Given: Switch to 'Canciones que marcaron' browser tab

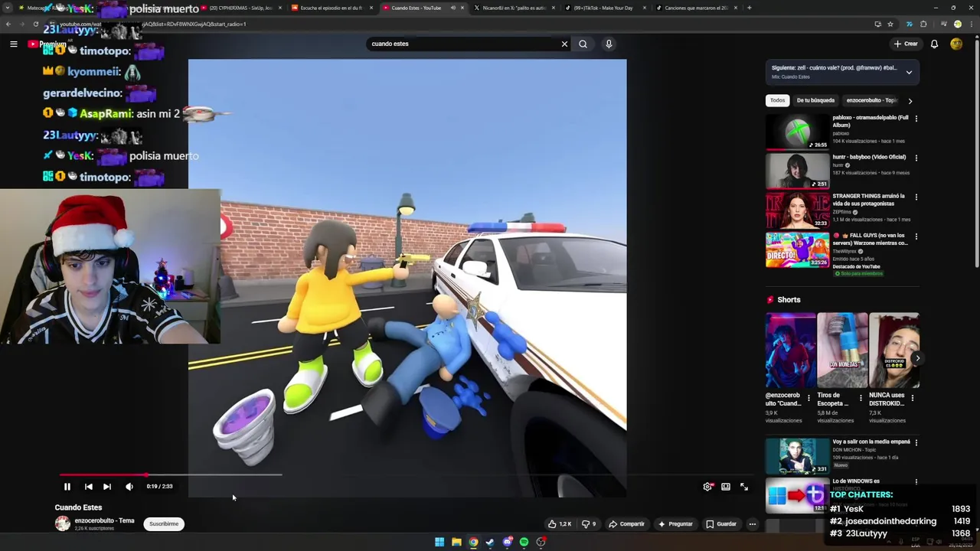Looking at the screenshot, I should click(x=696, y=8).
